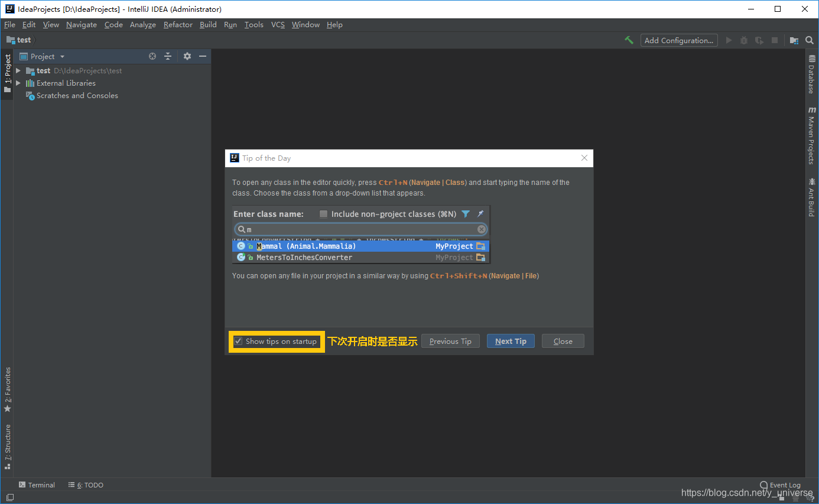Viewport: 819px width, 504px height.
Task: Open the Ant Build tool window
Action: tap(812, 197)
